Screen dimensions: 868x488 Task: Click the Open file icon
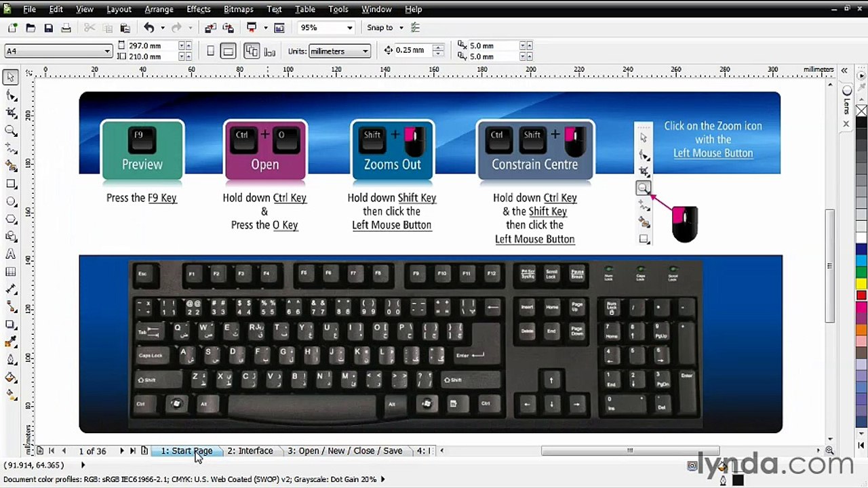click(x=31, y=28)
